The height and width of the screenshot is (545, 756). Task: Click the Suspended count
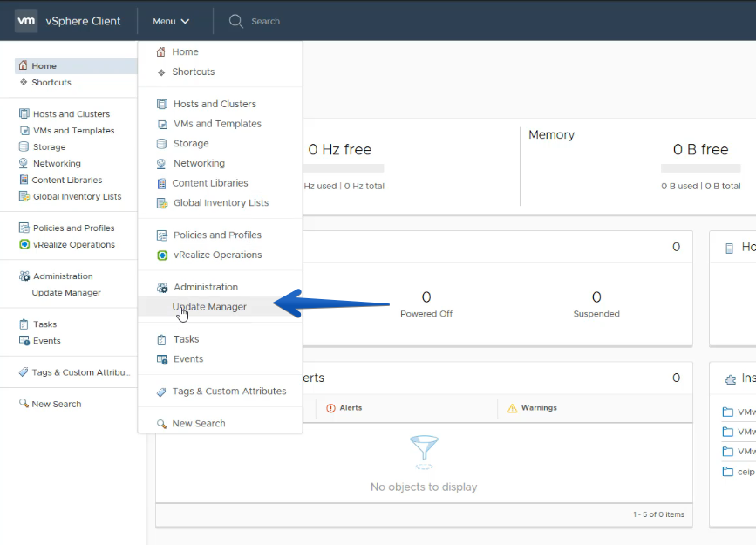click(x=596, y=297)
